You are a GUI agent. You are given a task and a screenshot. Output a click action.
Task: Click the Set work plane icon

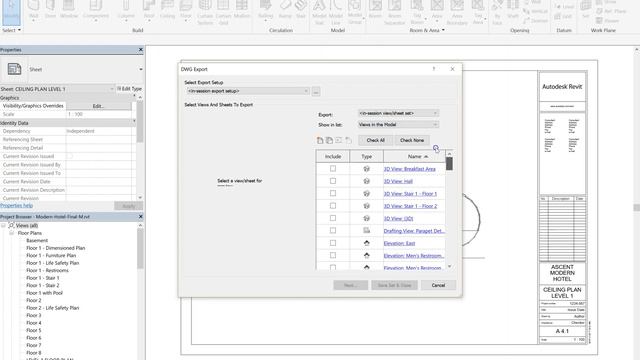(586, 10)
